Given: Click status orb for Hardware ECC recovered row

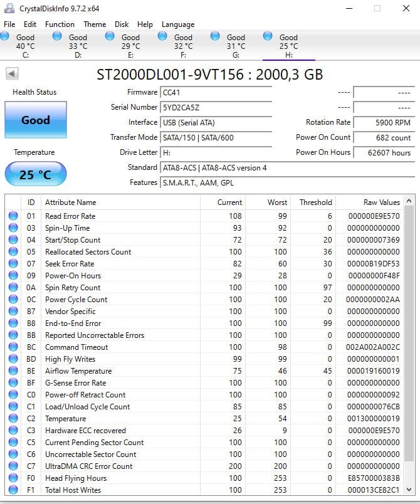Looking at the screenshot, I should point(13,430).
